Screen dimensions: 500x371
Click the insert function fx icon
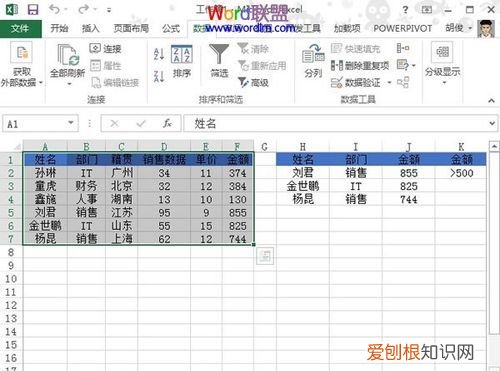coord(167,124)
